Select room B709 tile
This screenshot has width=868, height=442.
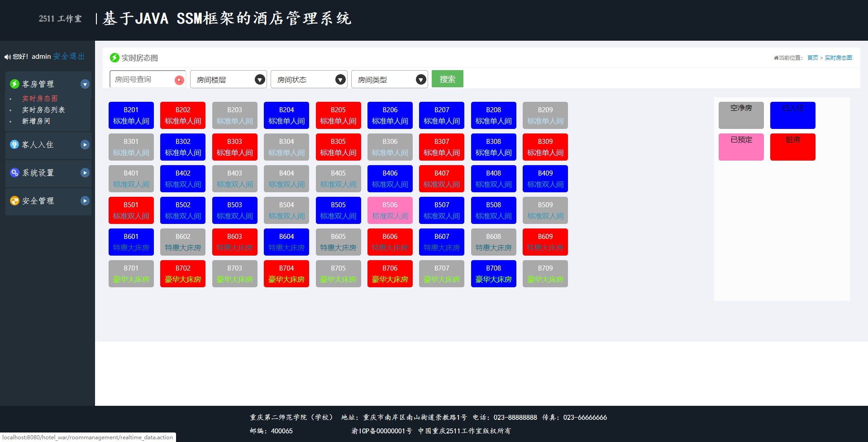[545, 274]
